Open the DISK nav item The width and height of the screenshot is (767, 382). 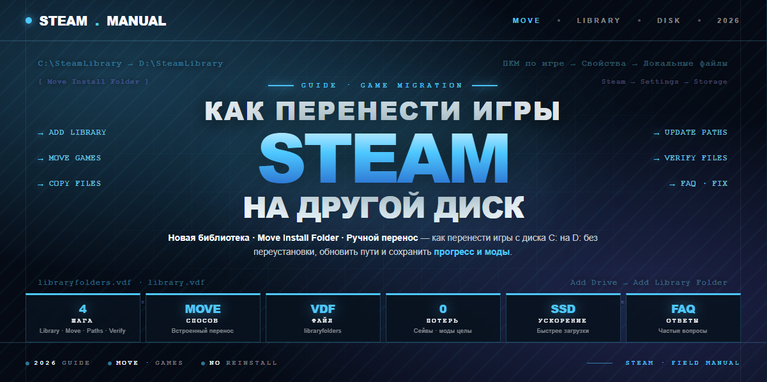click(x=668, y=21)
